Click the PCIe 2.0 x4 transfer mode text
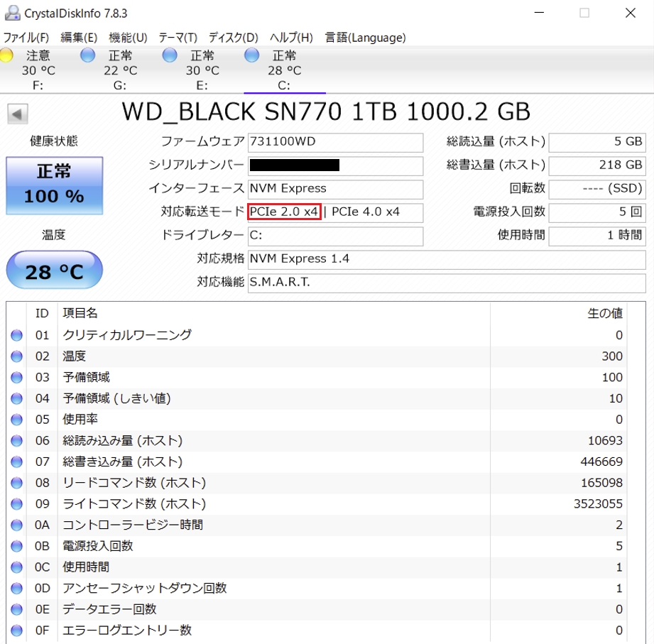Screen dimensions: 654x644 [x=284, y=212]
